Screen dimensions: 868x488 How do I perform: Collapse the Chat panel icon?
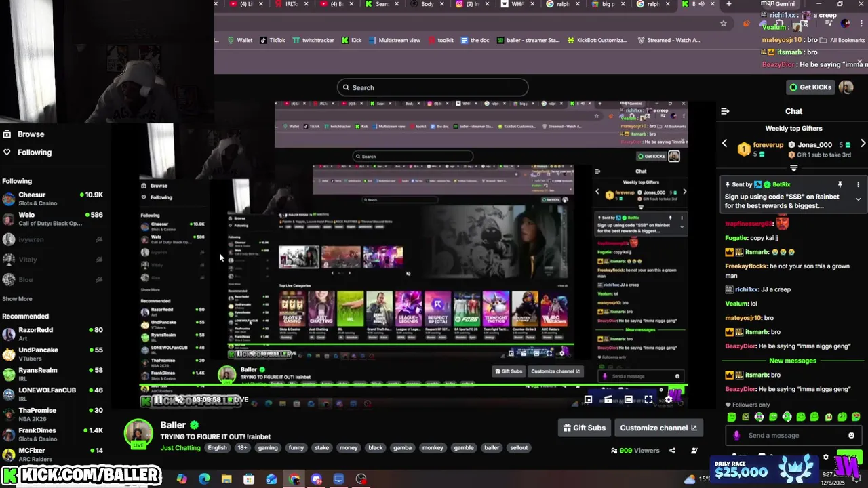click(x=725, y=111)
